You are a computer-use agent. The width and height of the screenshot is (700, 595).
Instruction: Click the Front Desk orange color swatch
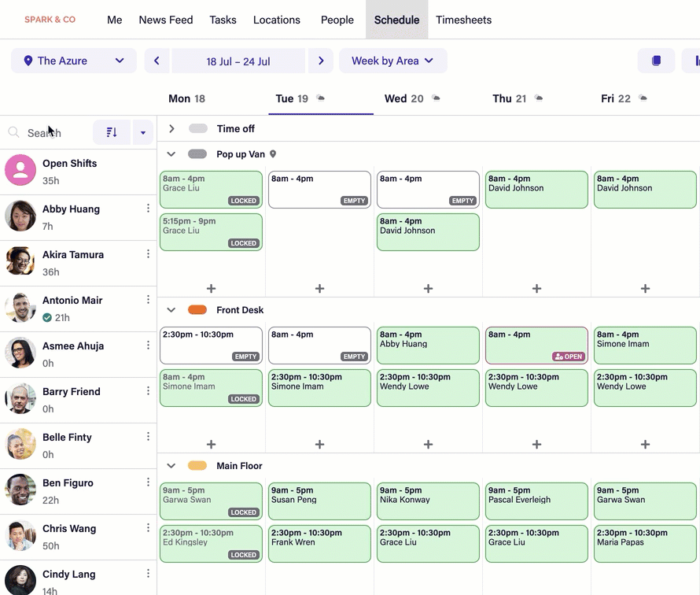[197, 310]
